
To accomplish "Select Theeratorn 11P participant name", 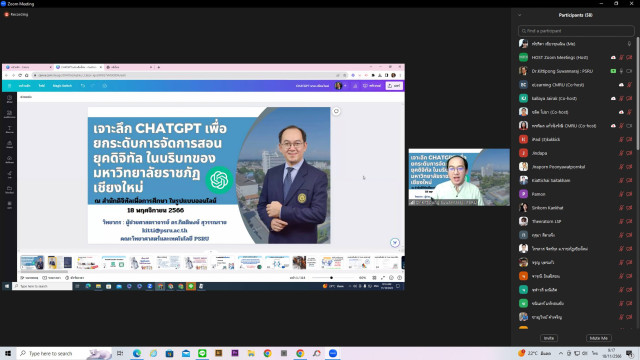I will tap(546, 222).
